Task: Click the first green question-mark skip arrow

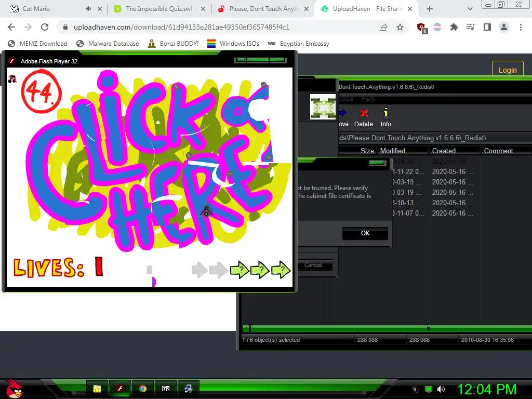Action: point(240,270)
